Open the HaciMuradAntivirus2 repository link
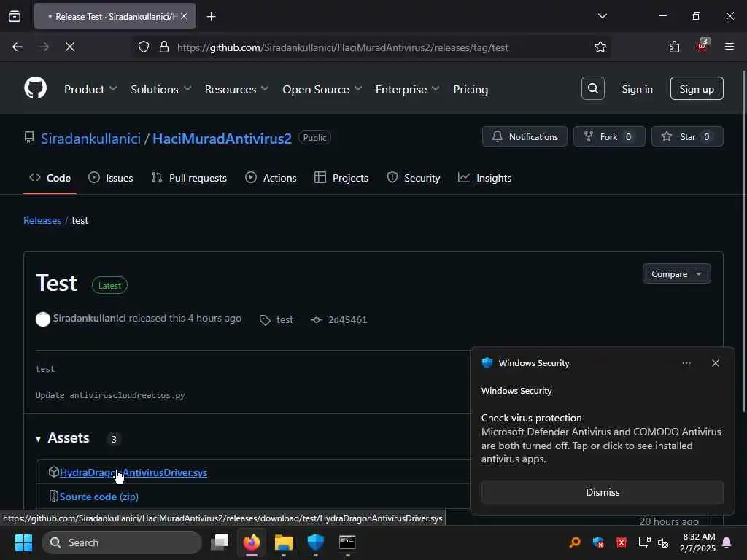747x560 pixels. [x=222, y=139]
